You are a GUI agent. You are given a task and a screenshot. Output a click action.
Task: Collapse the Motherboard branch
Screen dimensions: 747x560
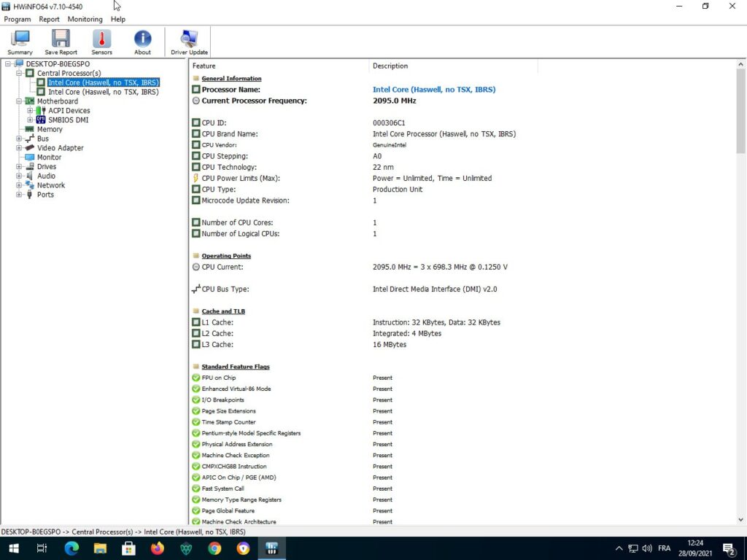(18, 101)
